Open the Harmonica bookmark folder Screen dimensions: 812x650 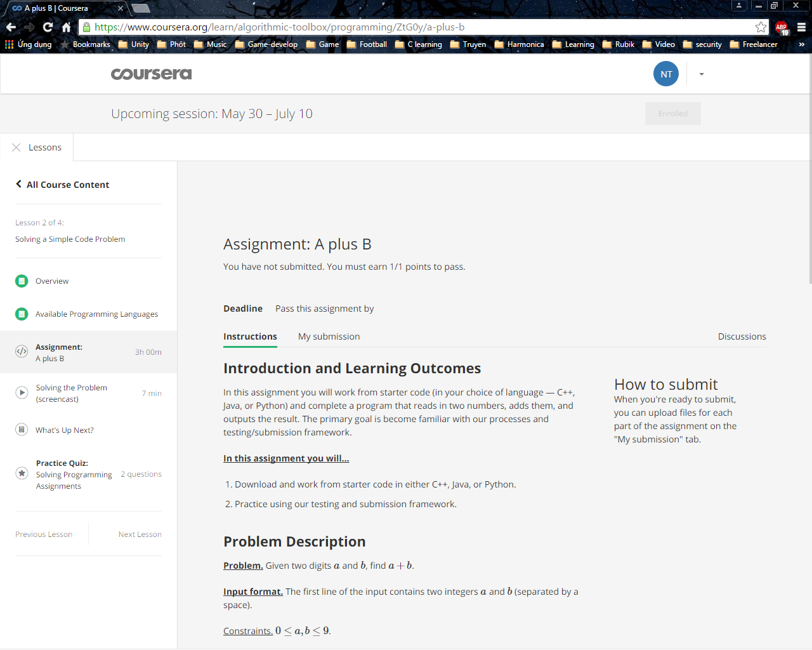tap(519, 44)
